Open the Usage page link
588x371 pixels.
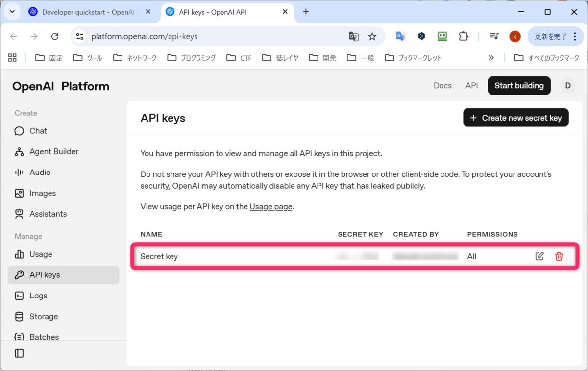(x=270, y=206)
